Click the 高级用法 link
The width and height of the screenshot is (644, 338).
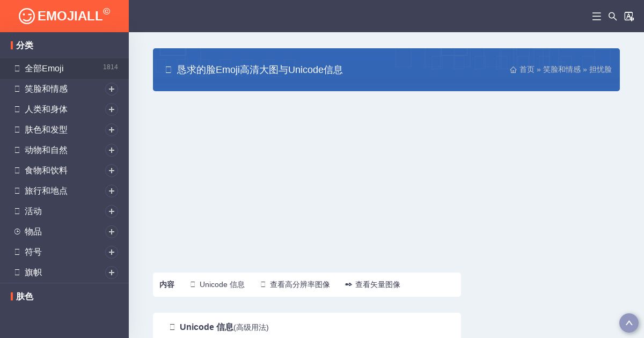251,327
